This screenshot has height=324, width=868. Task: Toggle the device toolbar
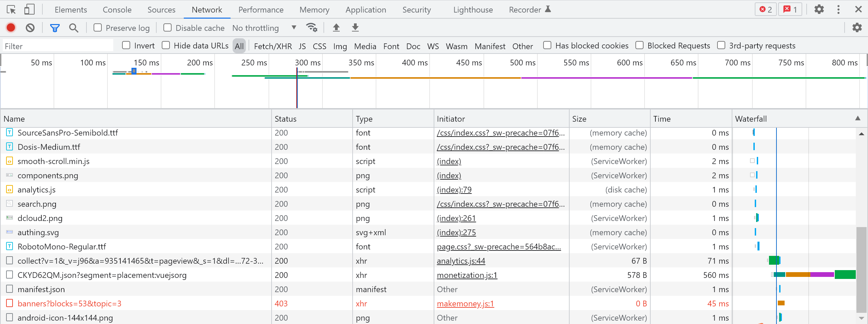pos(29,9)
